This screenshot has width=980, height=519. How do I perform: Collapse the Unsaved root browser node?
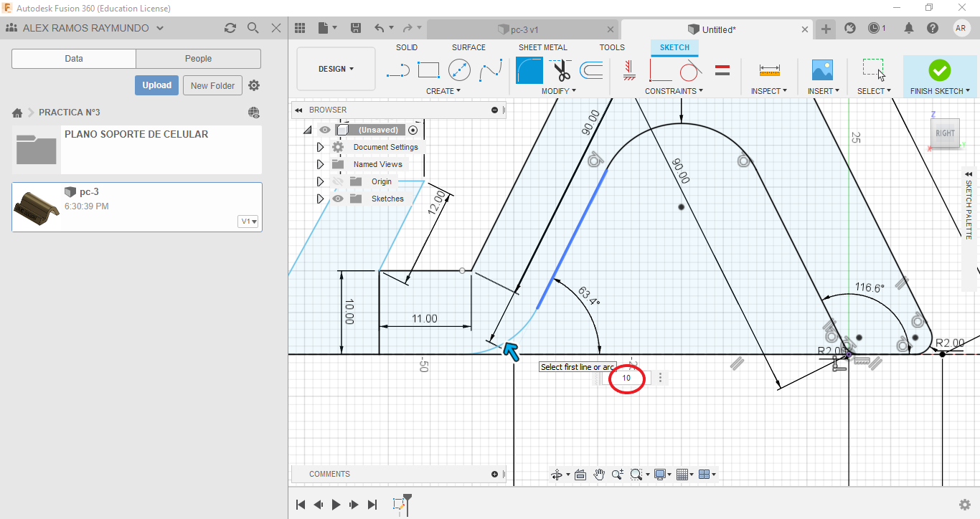point(307,130)
